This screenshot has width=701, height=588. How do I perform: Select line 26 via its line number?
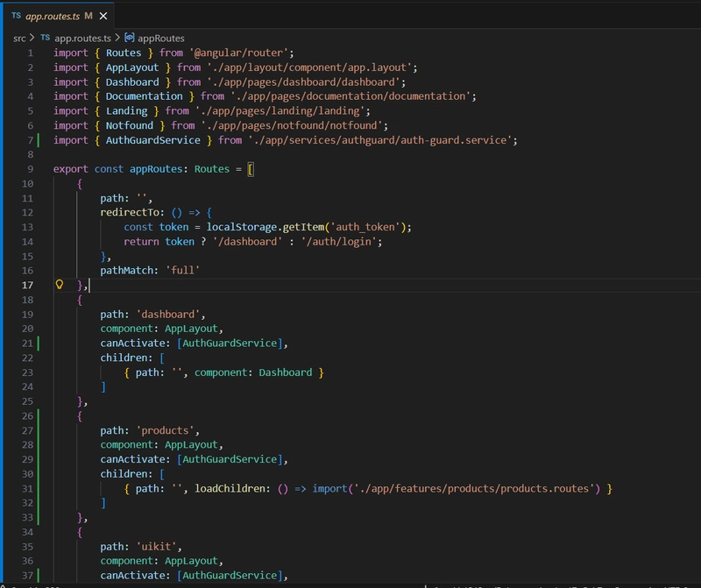(27, 415)
